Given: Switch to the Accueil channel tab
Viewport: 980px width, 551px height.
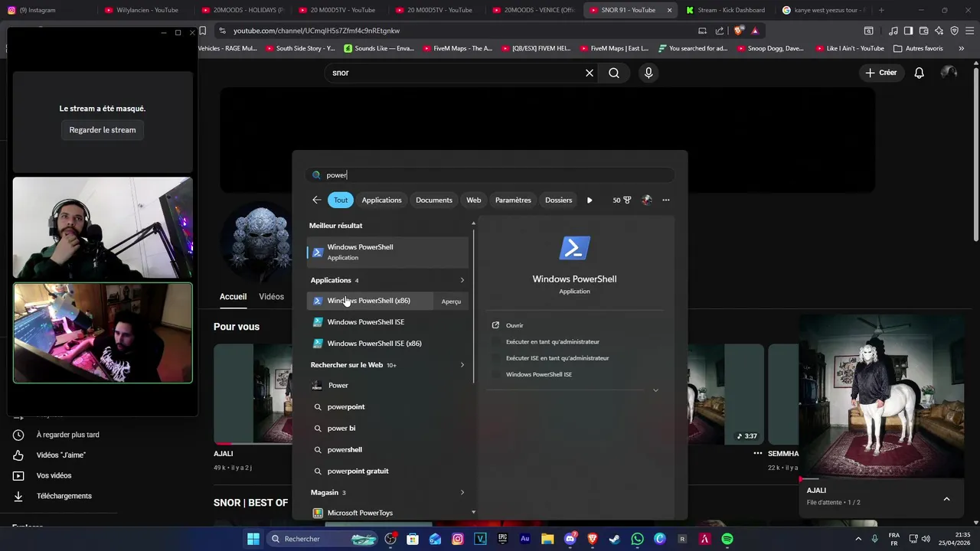Looking at the screenshot, I should point(233,297).
